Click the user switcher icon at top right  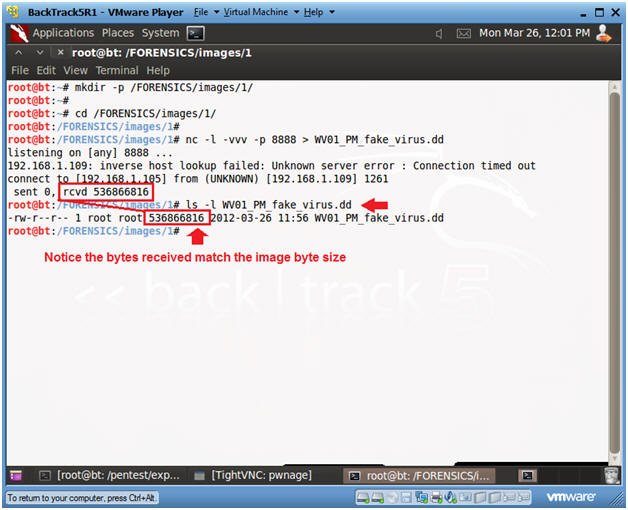click(604, 33)
